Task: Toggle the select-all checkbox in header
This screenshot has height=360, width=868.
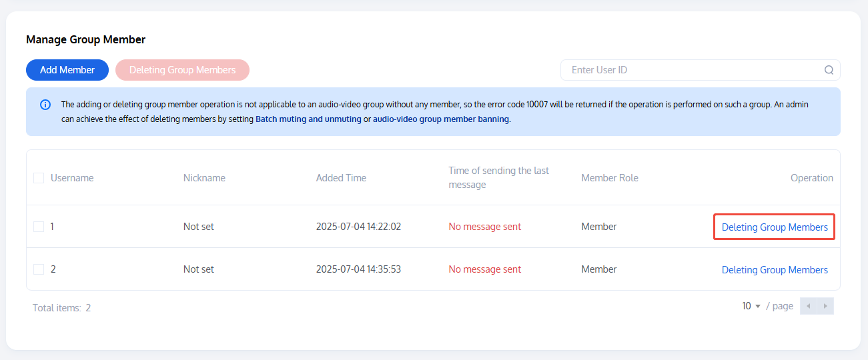Action: click(x=39, y=178)
